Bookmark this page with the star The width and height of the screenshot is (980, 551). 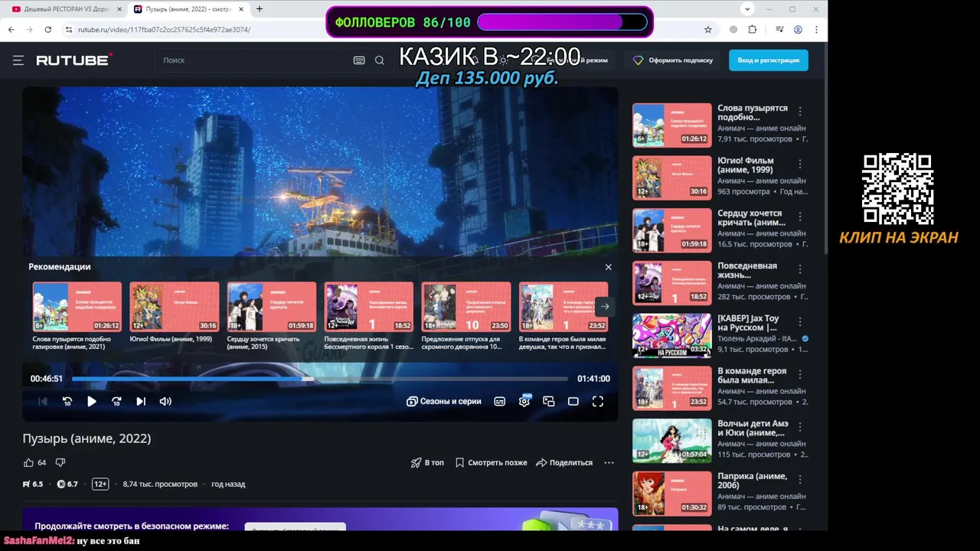[x=708, y=30]
